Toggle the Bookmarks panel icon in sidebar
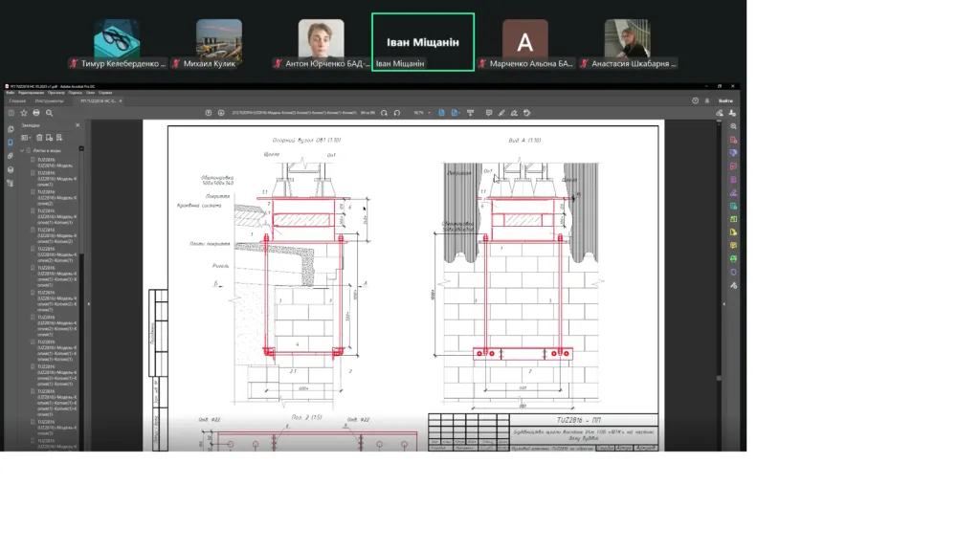 tap(10, 143)
